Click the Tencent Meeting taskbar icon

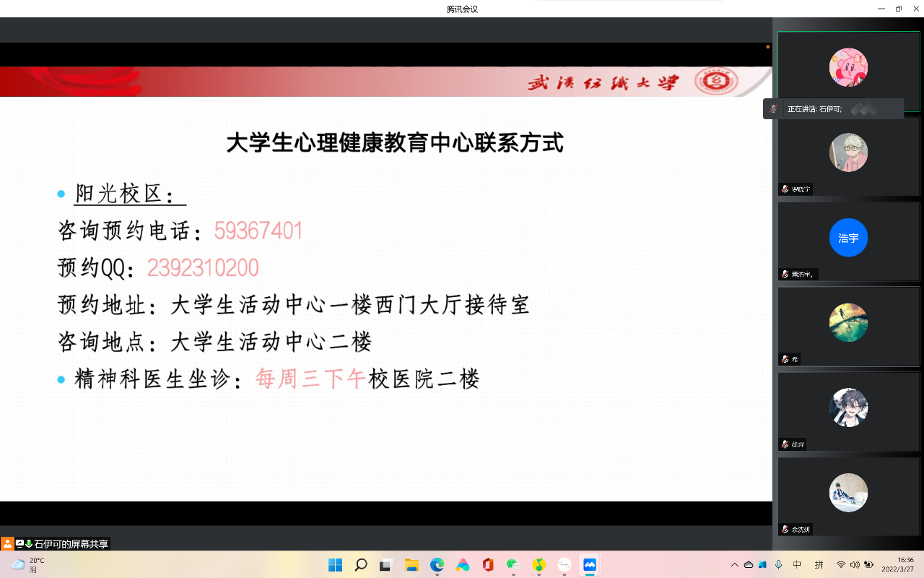pyautogui.click(x=590, y=565)
